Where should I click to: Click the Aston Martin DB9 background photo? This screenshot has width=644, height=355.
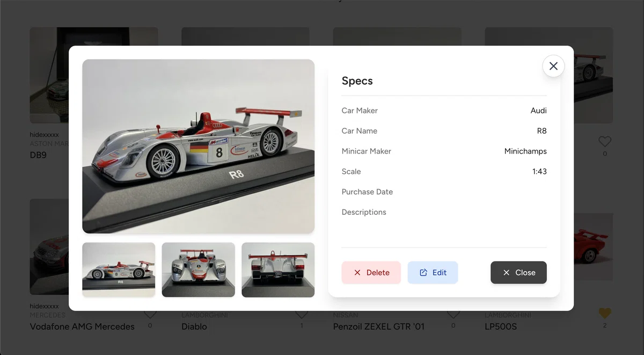pos(49,75)
